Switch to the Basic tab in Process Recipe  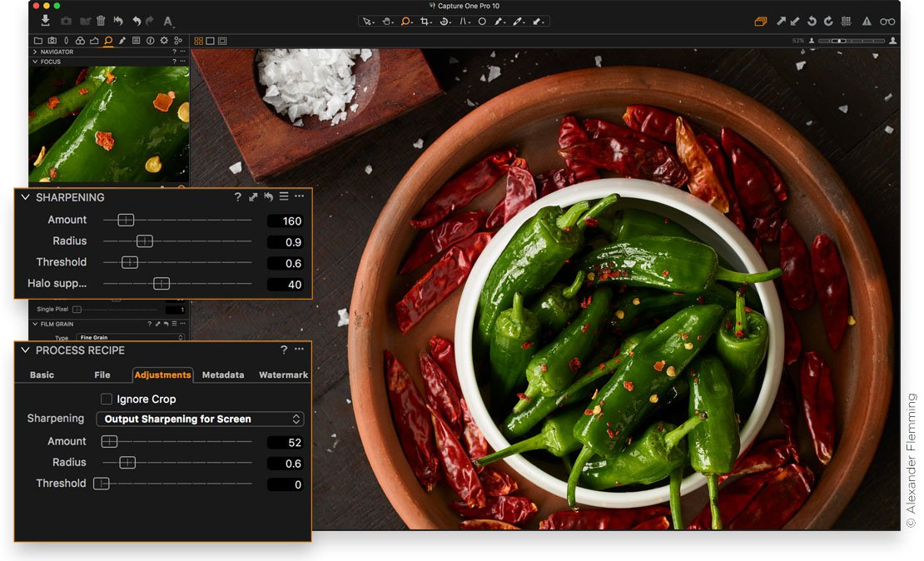click(x=41, y=375)
